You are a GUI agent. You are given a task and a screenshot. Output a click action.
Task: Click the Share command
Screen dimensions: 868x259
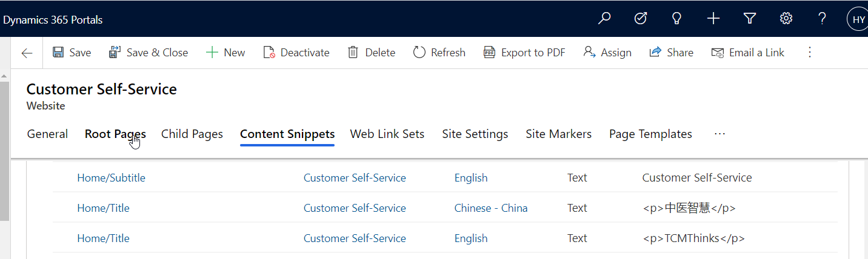coord(671,53)
